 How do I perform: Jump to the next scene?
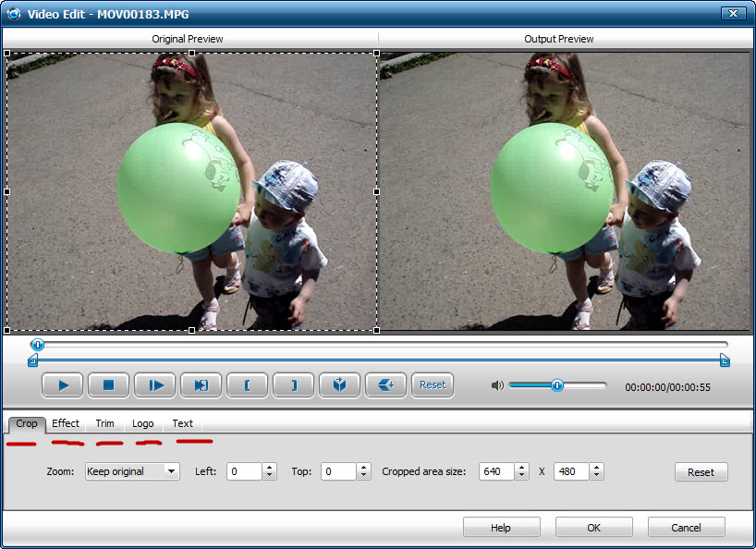click(x=201, y=385)
